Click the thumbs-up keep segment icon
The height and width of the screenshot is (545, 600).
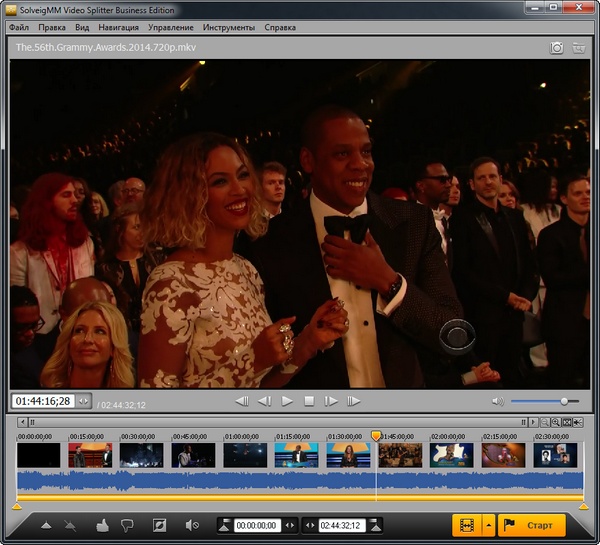[x=102, y=525]
